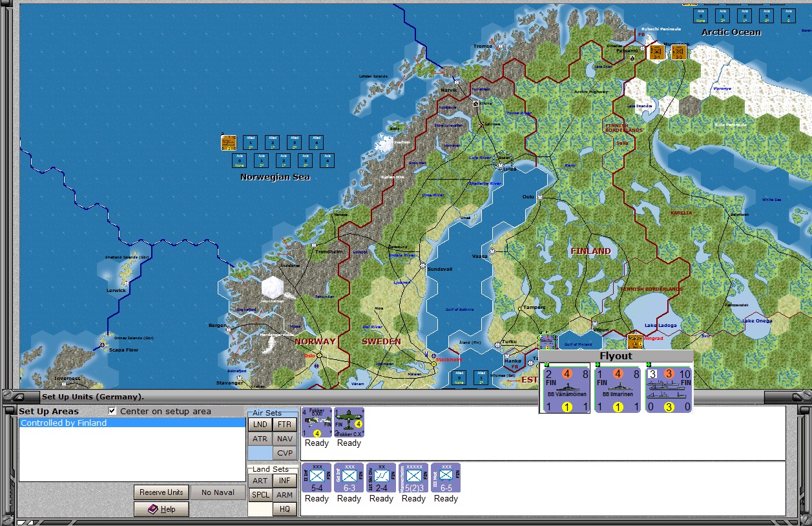Toggle the SPCL land set filter
Screen dimensions: 812x526
pyautogui.click(x=260, y=495)
